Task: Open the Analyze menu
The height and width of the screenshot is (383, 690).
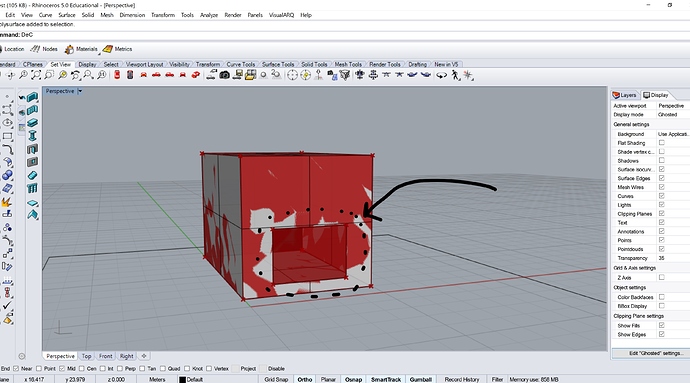Action: click(x=209, y=15)
